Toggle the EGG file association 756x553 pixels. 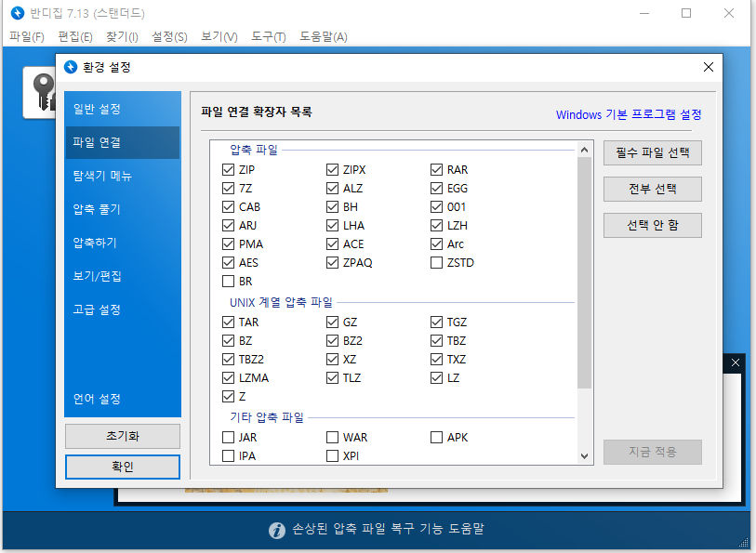[x=436, y=189]
